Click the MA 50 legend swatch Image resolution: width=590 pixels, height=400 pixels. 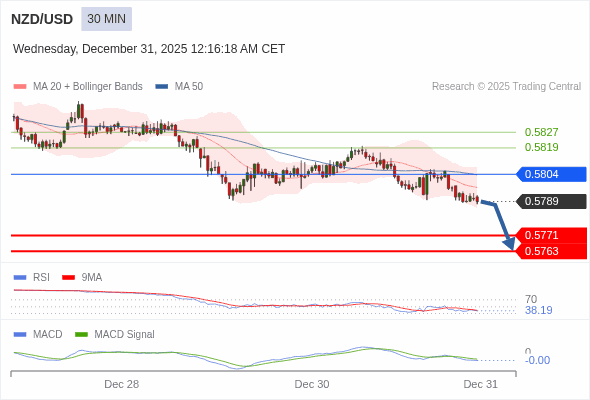(x=162, y=87)
